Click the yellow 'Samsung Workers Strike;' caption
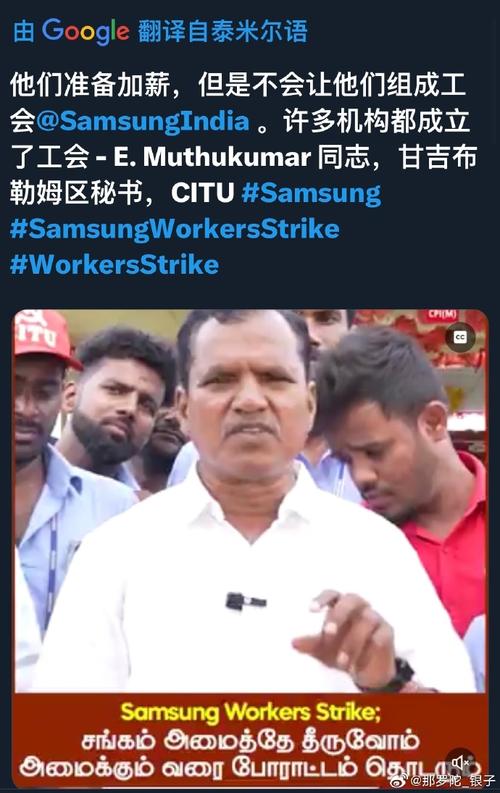Viewport: 500px width, 793px height. (250, 712)
